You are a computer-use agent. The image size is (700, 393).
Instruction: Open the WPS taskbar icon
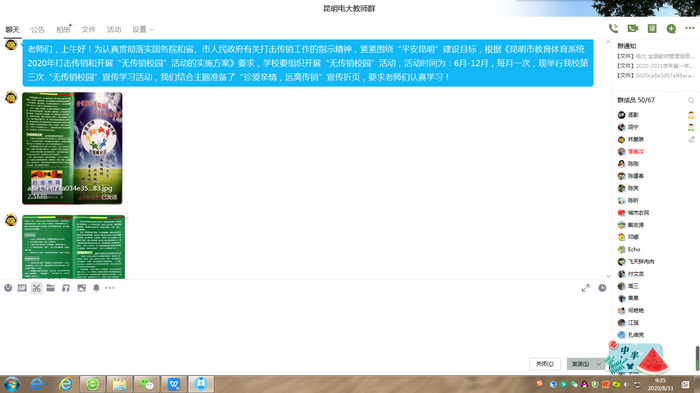pos(174,384)
